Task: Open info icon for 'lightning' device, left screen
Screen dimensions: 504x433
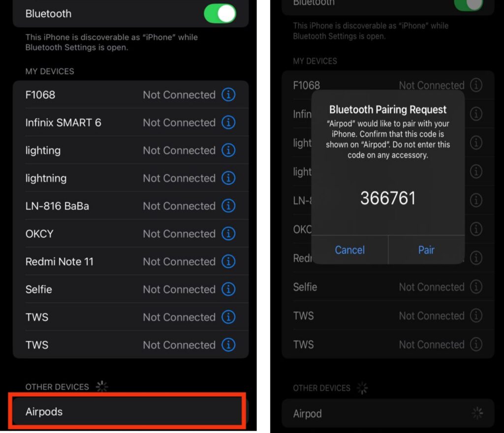Action: pyautogui.click(x=228, y=178)
